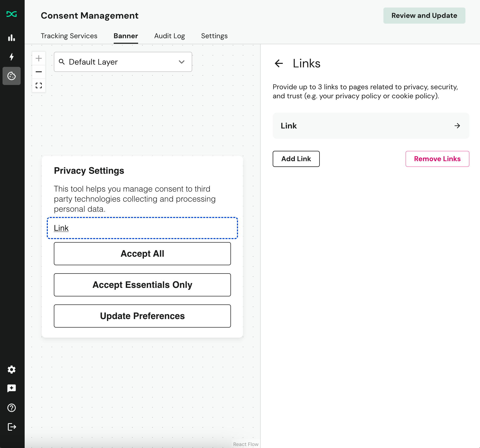Open the feedback chat sidebar icon

coord(12,388)
